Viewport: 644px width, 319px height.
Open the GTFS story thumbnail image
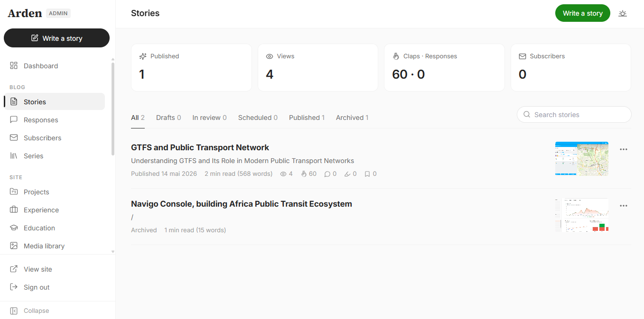click(x=582, y=159)
